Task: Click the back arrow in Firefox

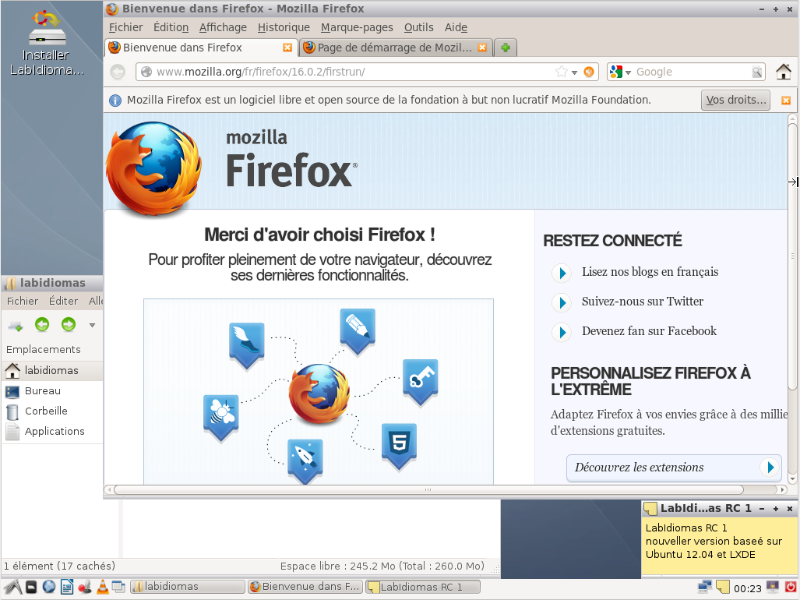Action: point(118,72)
